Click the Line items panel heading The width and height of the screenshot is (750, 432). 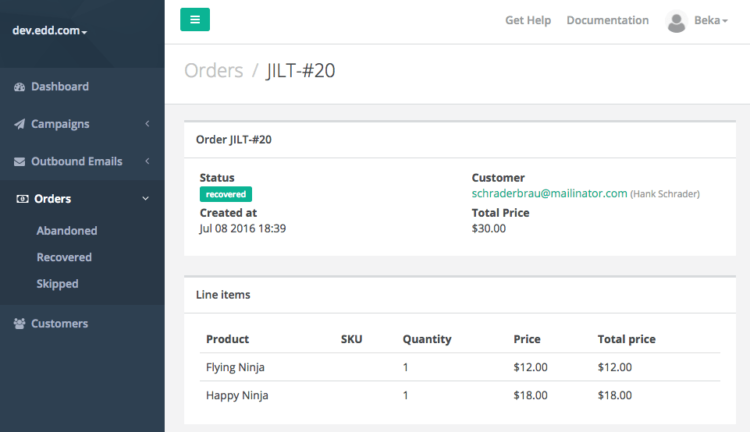click(x=223, y=295)
